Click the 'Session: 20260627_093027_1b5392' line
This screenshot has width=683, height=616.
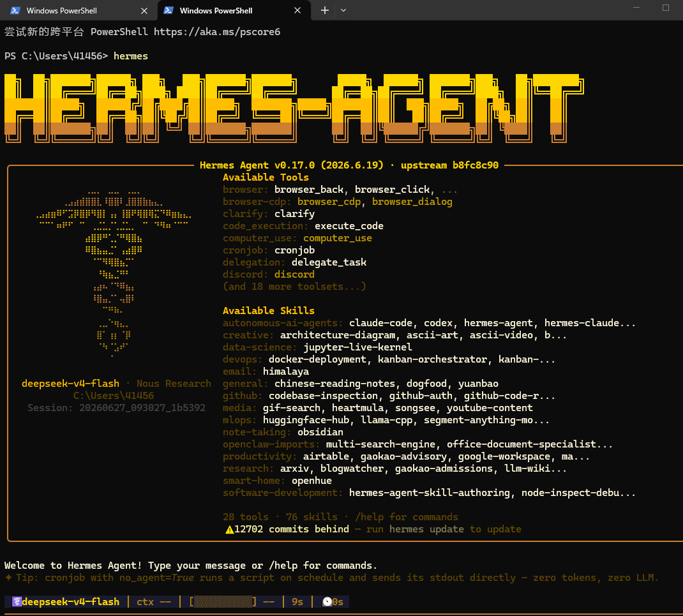[x=116, y=408]
